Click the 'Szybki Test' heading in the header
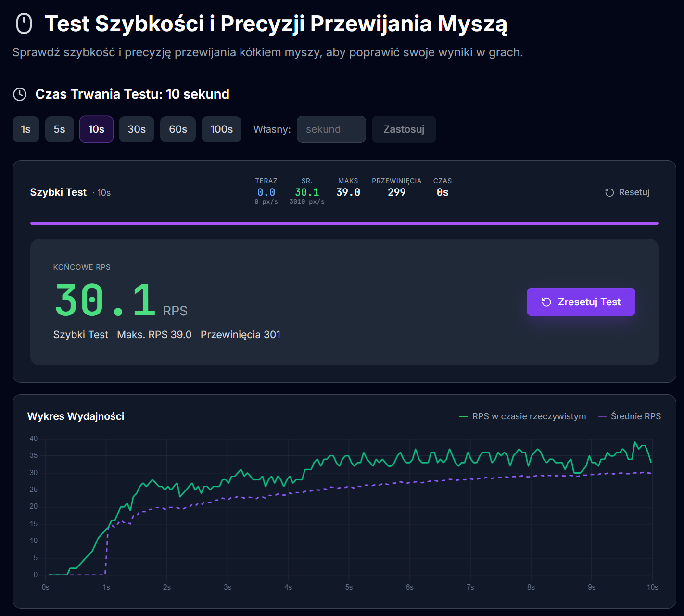The height and width of the screenshot is (616, 684). tap(58, 192)
